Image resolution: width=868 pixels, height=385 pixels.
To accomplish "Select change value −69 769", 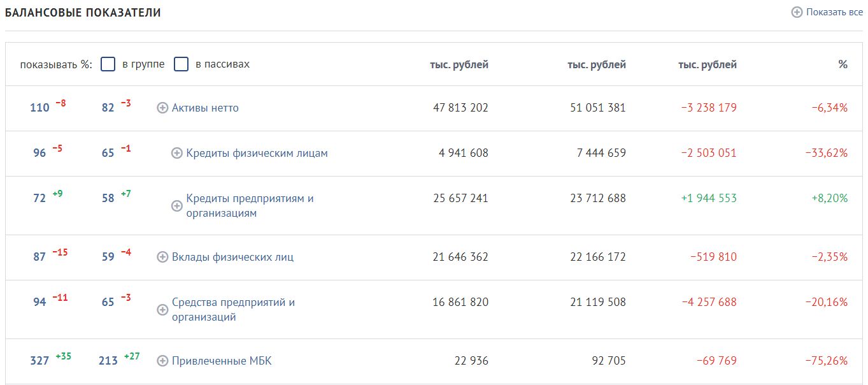I will [716, 361].
